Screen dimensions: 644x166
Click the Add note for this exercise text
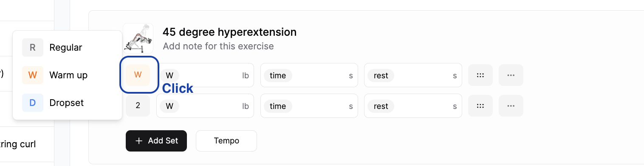pyautogui.click(x=218, y=46)
